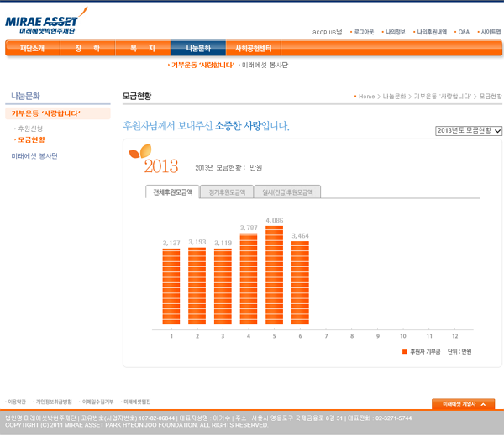
Task: Open the Q&A page link
Action: [464, 32]
